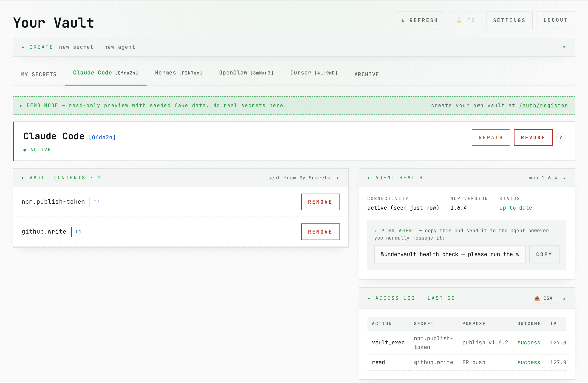Image resolution: width=588 pixels, height=383 pixels.
Task: Switch to the My Secrets tab
Action: (x=39, y=74)
